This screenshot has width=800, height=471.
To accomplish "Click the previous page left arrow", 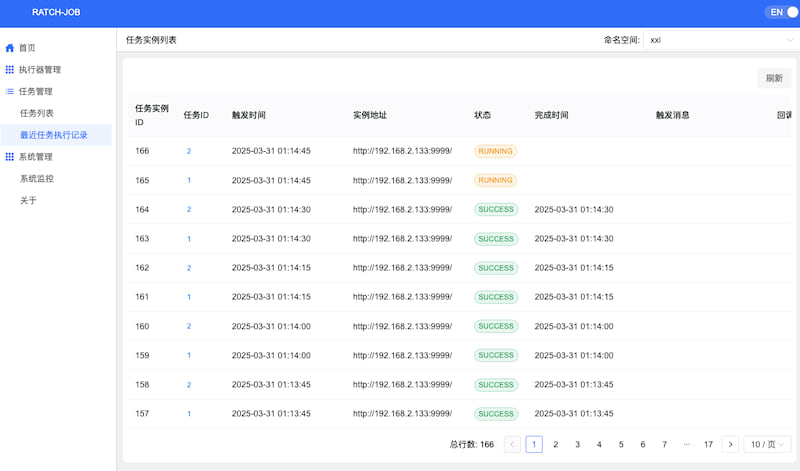I will tap(512, 444).
